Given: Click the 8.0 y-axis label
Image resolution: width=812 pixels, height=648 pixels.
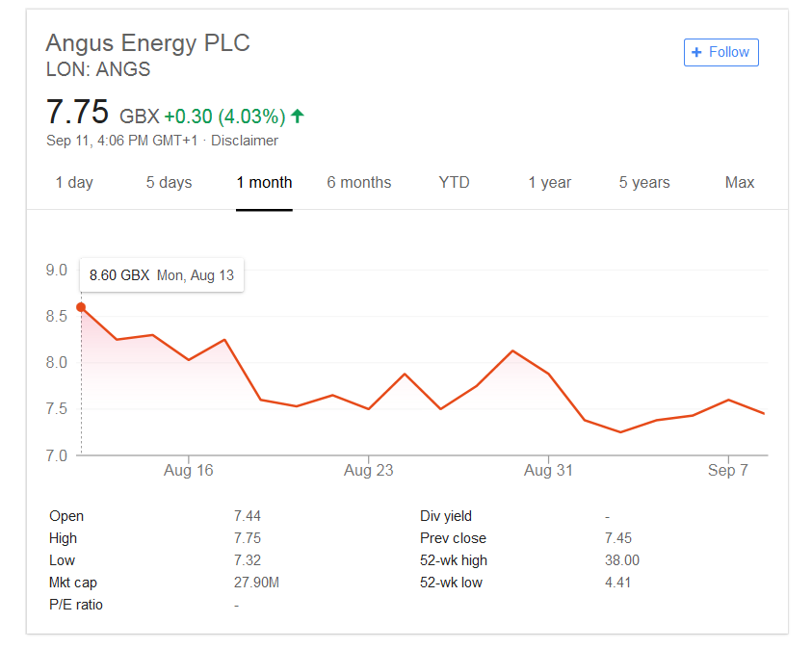Looking at the screenshot, I should click(x=57, y=362).
